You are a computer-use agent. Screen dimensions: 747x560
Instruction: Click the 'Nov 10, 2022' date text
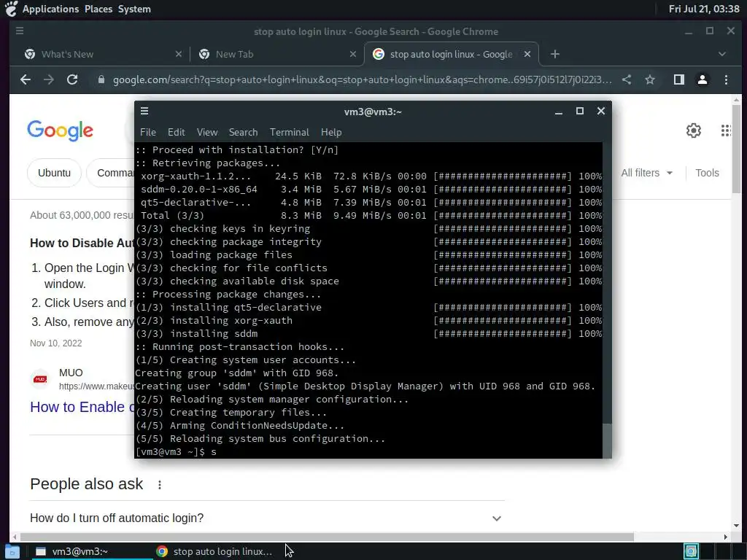pyautogui.click(x=55, y=343)
